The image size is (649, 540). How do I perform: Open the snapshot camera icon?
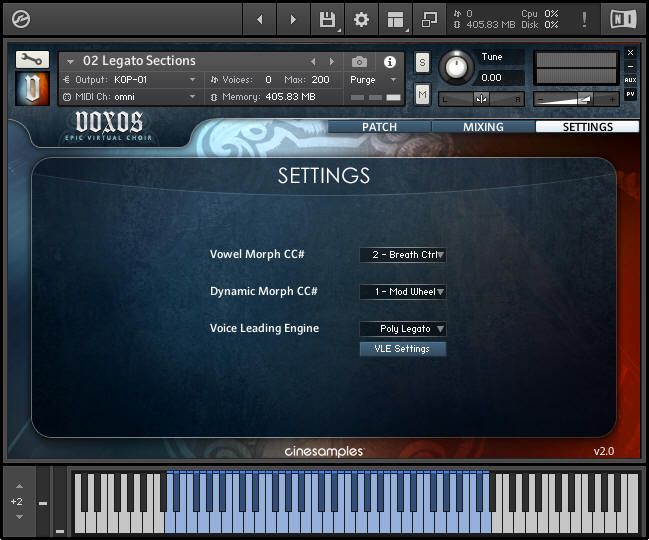(359, 62)
